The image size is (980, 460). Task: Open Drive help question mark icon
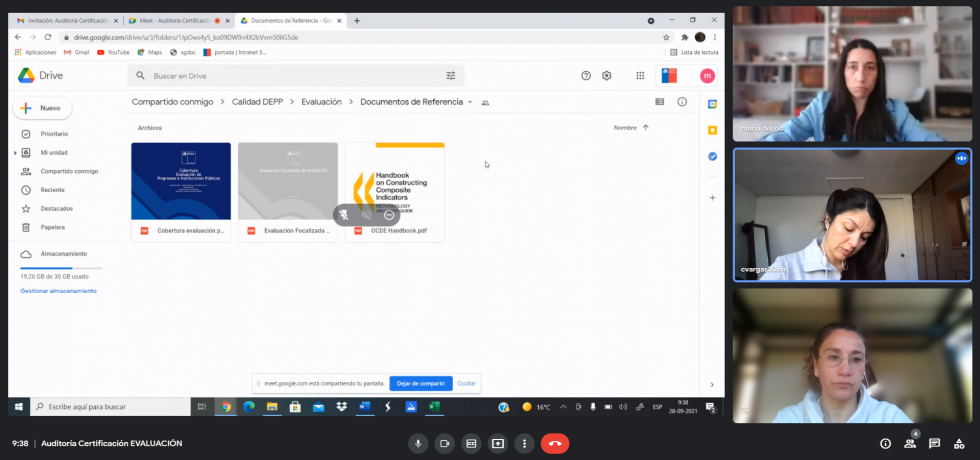pos(586,76)
